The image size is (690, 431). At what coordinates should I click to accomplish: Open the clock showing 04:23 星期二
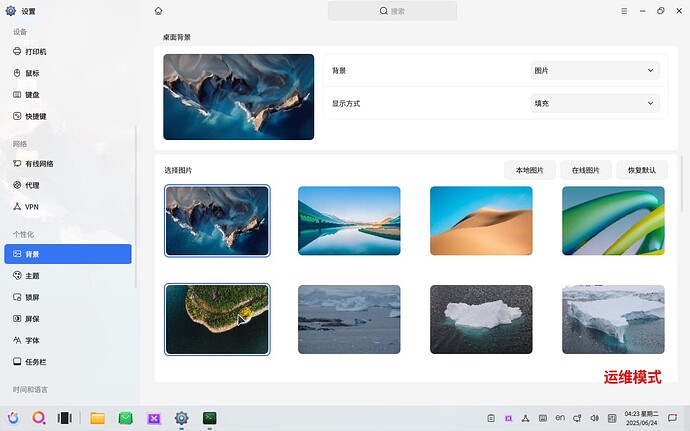(642, 418)
